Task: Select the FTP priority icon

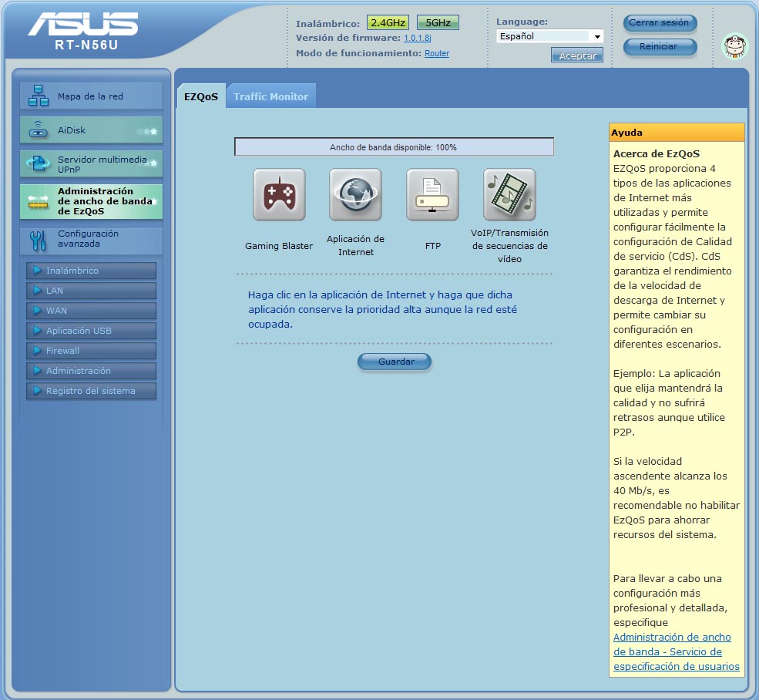Action: pos(432,194)
